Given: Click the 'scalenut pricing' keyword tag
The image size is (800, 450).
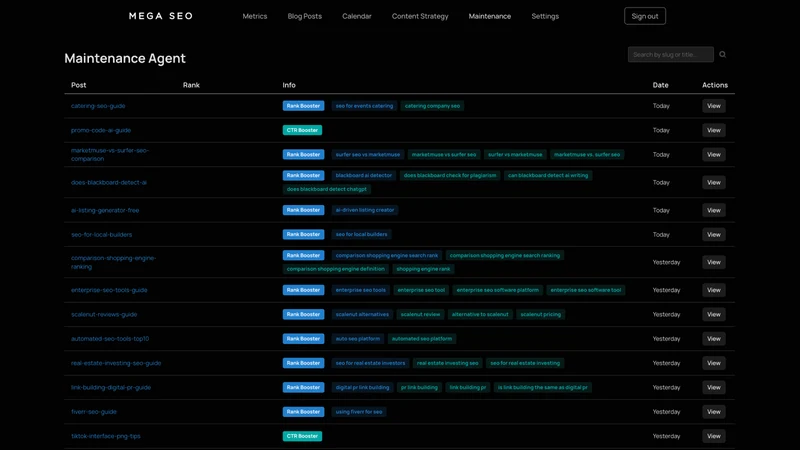Looking at the screenshot, I should tap(540, 314).
